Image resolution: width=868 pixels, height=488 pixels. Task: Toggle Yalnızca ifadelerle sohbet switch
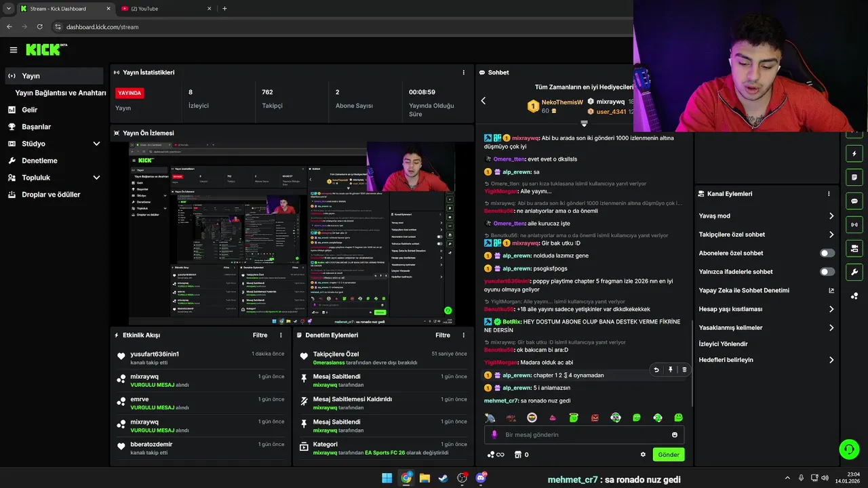827,272
